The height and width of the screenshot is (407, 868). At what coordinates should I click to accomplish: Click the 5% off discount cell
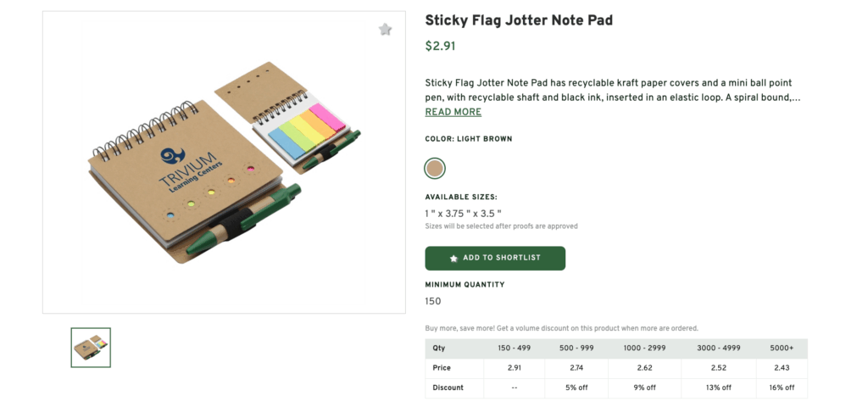click(x=577, y=387)
